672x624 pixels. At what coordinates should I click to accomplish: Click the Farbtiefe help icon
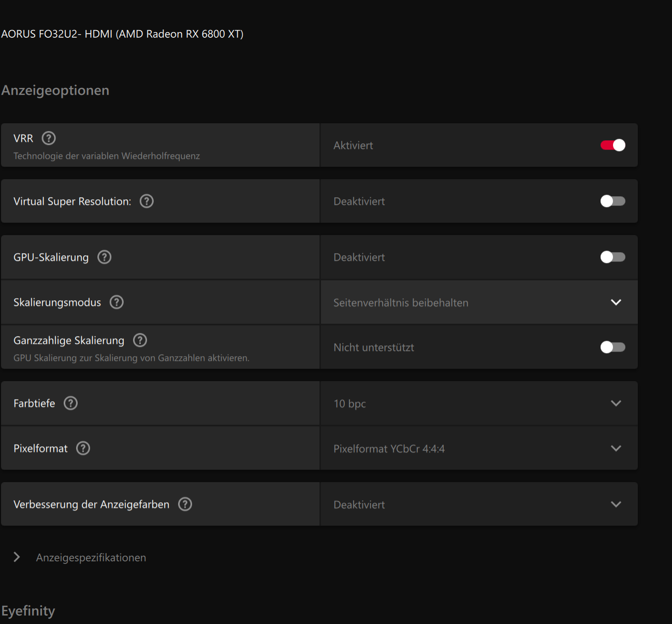click(x=71, y=403)
